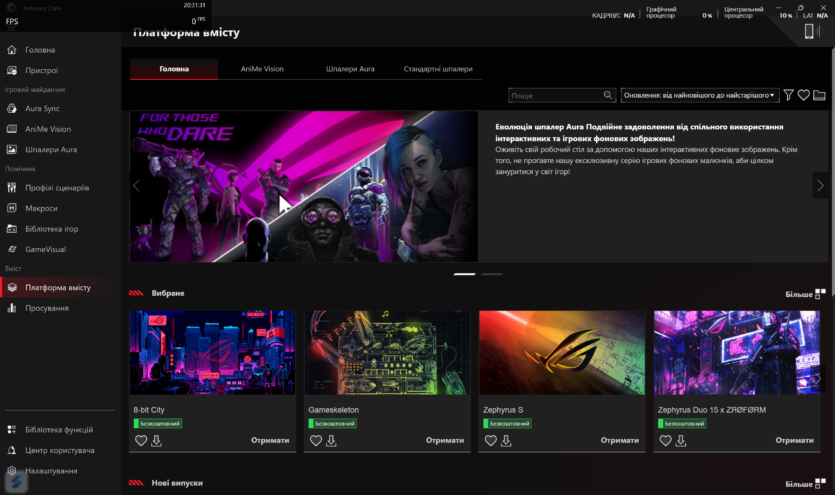Image resolution: width=835 pixels, height=495 pixels.
Task: Favorite the Zephyrus S wallpaper
Action: (x=490, y=441)
